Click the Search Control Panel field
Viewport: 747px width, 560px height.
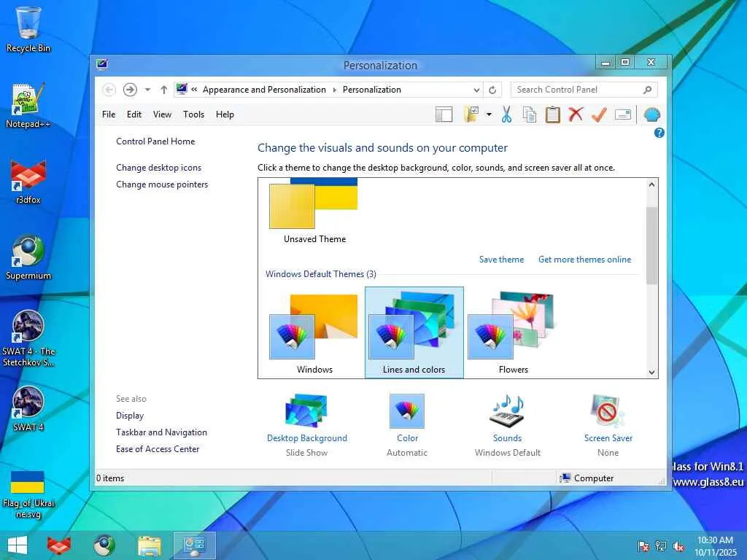coord(584,90)
